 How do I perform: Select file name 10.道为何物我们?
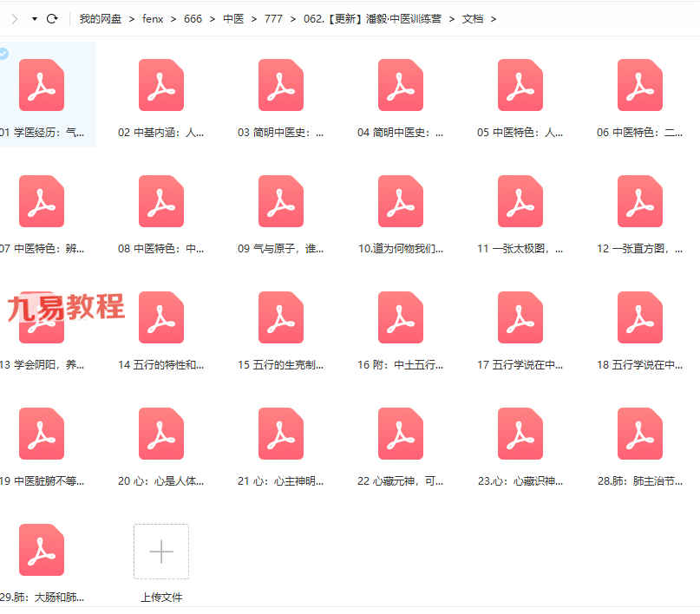point(401,249)
